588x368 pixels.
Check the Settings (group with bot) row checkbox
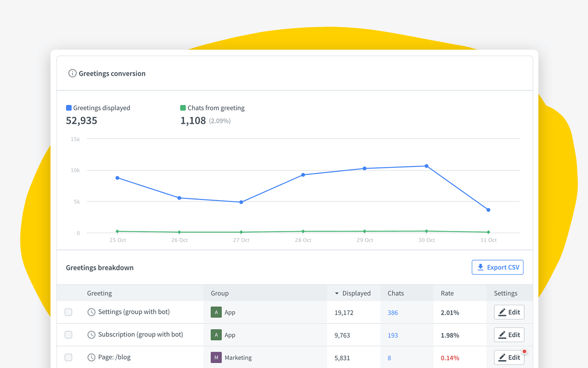68,312
